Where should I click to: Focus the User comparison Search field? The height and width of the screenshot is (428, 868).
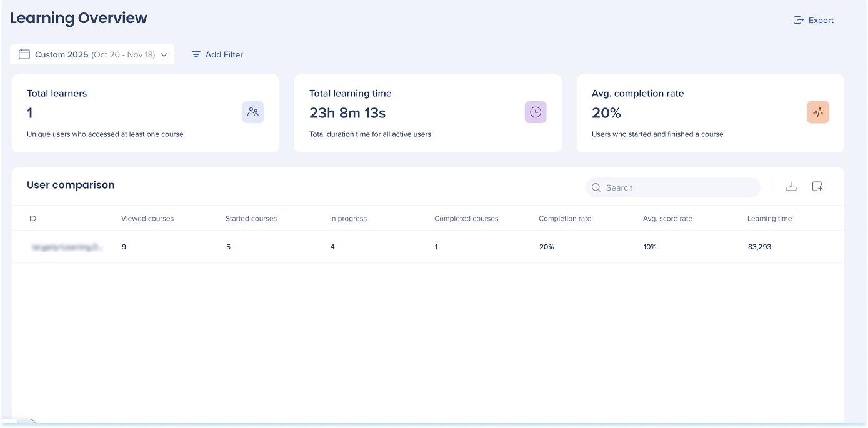click(x=678, y=187)
